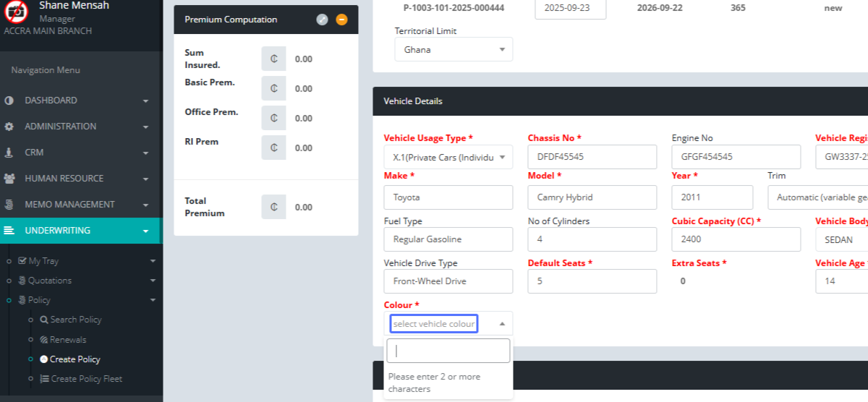Click the Create Policy Fleet list icon

pyautogui.click(x=44, y=379)
